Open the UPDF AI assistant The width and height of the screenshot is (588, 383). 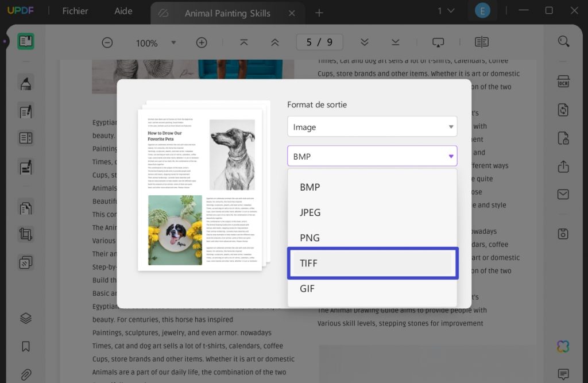pyautogui.click(x=563, y=346)
